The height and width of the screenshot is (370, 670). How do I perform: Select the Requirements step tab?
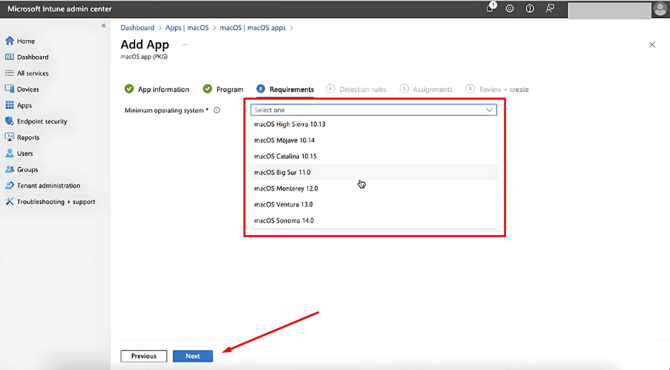point(285,89)
